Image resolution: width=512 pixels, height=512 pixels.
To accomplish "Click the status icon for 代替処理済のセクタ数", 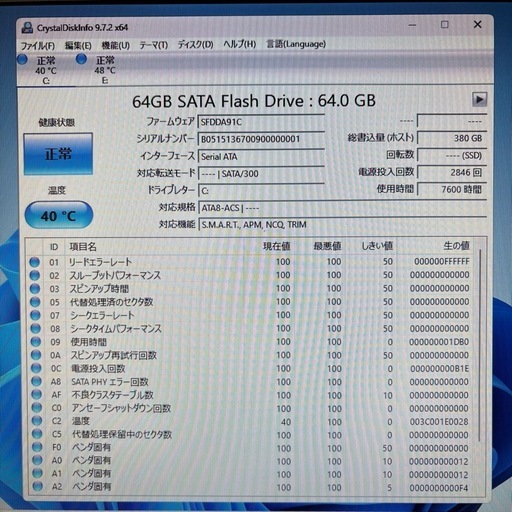I will 35,302.
